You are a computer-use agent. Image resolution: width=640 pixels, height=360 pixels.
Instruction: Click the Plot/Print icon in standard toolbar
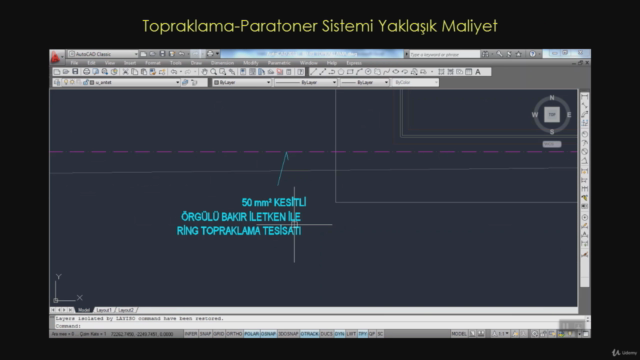[86, 72]
